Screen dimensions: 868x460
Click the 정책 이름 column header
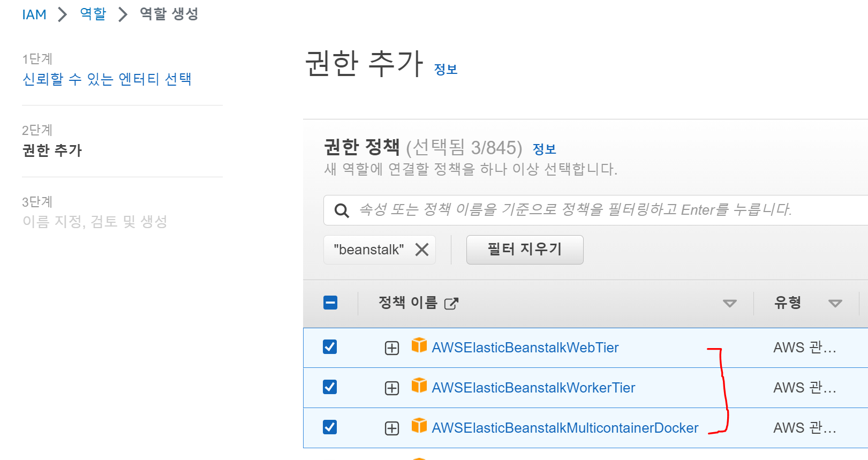[408, 303]
